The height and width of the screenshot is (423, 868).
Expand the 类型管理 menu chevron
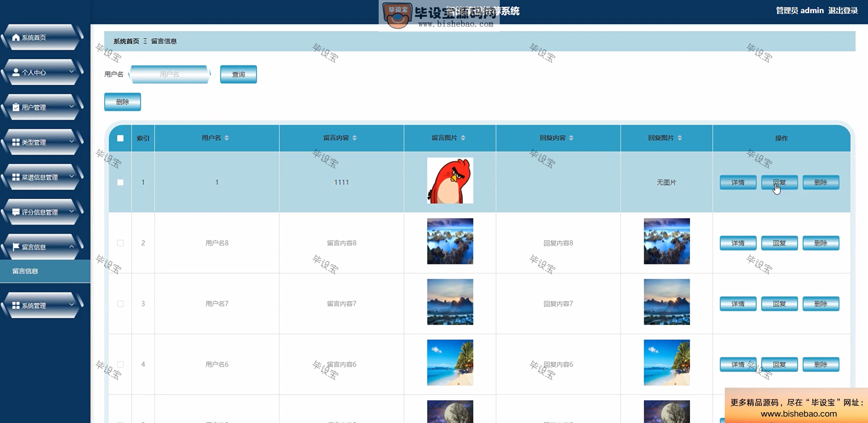(x=71, y=141)
